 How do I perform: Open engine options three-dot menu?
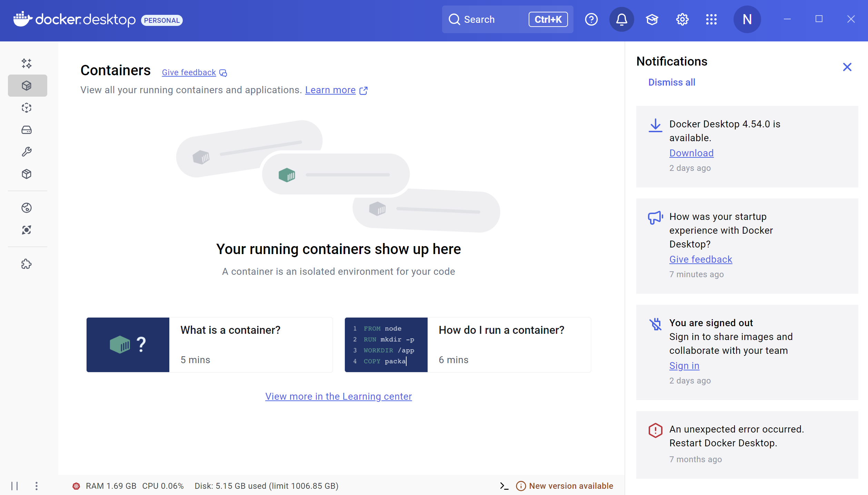(x=37, y=486)
